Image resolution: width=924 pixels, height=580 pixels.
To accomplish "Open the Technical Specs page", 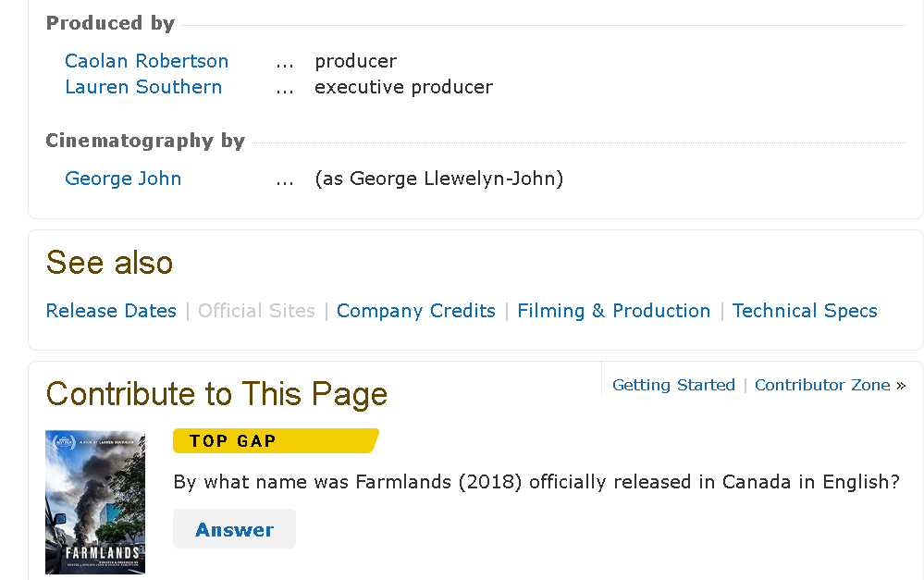I will click(x=805, y=311).
